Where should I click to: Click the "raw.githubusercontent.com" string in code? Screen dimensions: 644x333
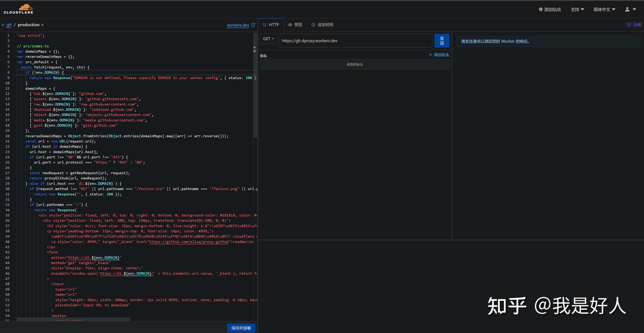108,104
